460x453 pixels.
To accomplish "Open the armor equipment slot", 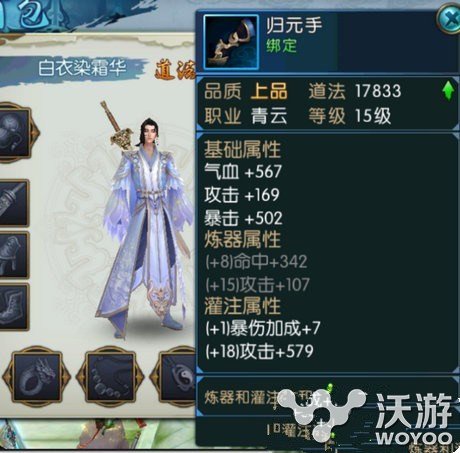I will 13,255.
